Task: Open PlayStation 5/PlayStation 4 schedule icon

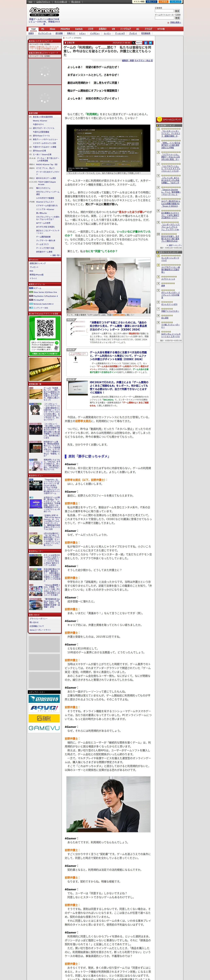Action: point(31,296)
